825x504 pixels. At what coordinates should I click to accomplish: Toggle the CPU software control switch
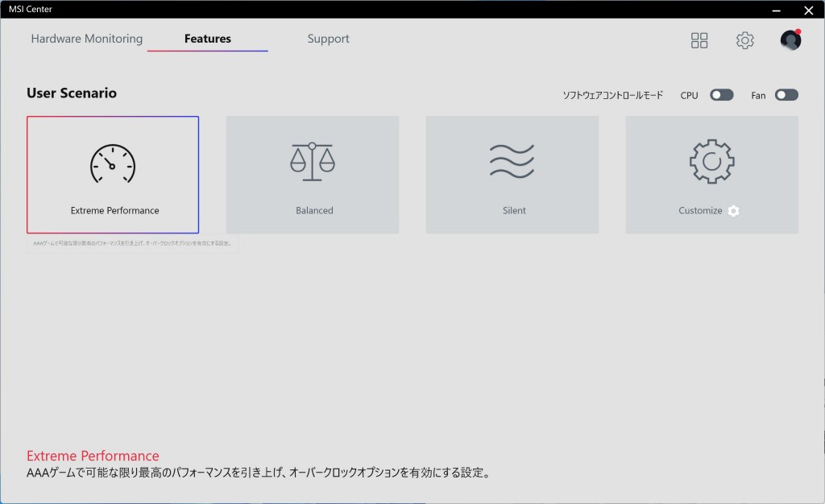(721, 95)
